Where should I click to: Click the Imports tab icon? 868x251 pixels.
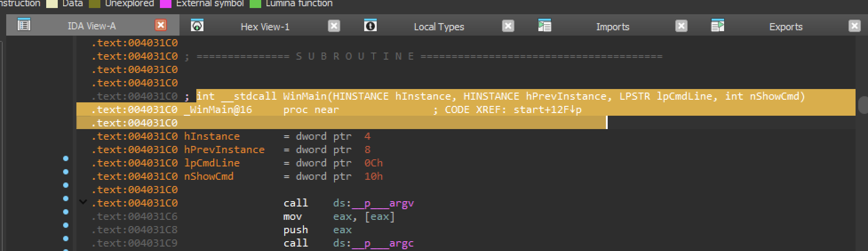[545, 25]
